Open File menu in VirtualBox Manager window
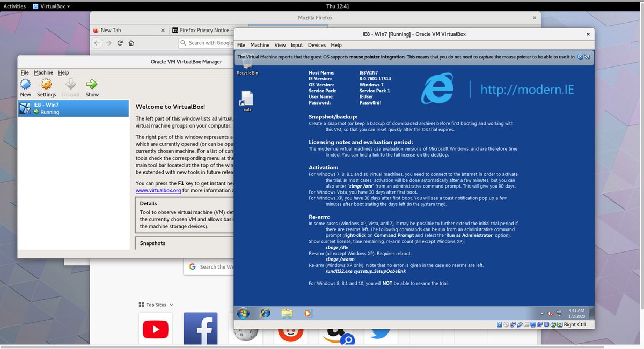 point(25,72)
